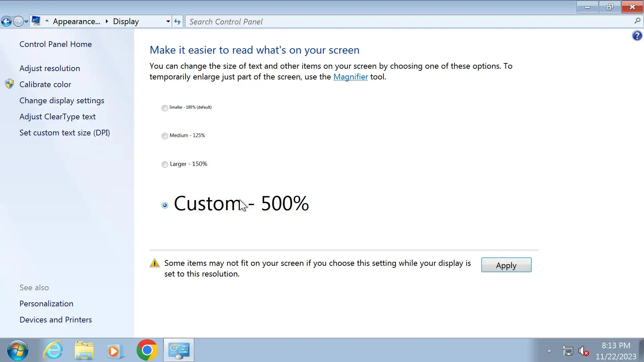This screenshot has width=644, height=362.
Task: Show hidden system tray icons
Action: (549, 351)
